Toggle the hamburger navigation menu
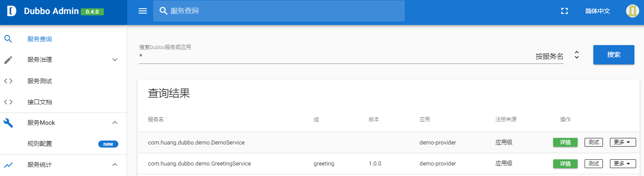This screenshot has width=644, height=176. point(143,11)
